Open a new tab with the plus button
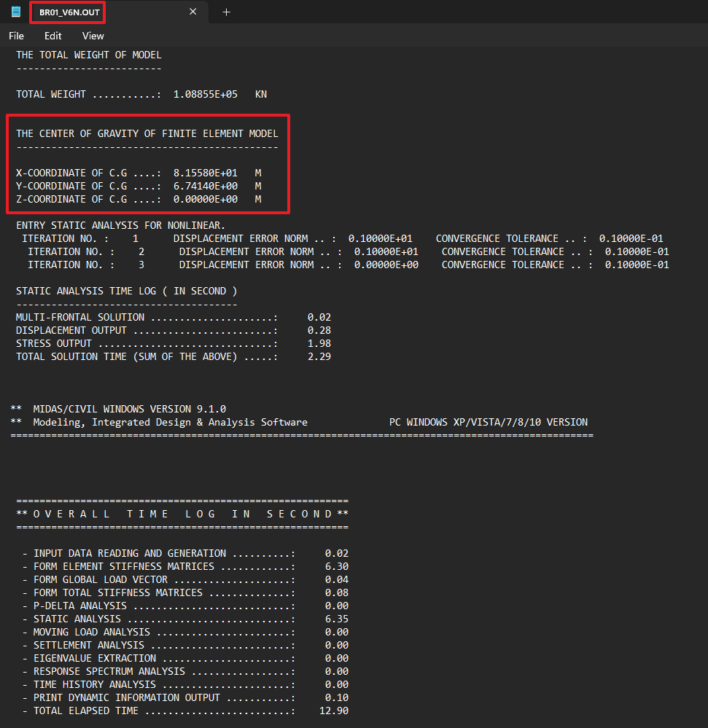This screenshot has width=708, height=728. click(226, 12)
